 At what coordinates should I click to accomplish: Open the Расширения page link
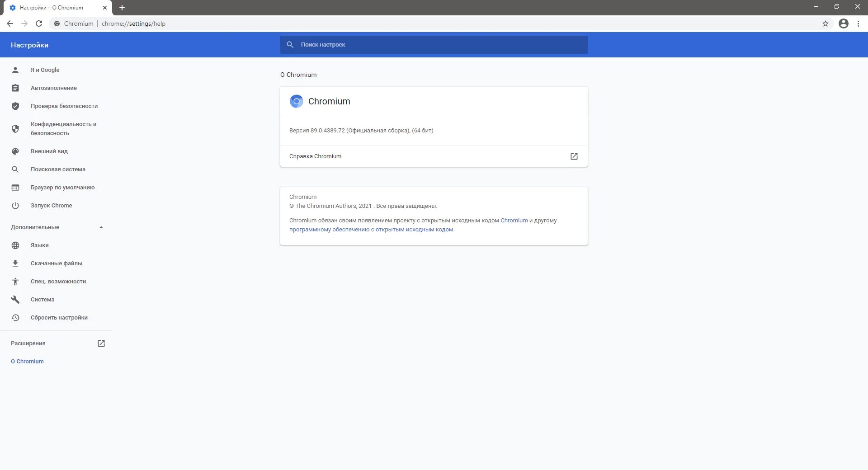pyautogui.click(x=28, y=343)
